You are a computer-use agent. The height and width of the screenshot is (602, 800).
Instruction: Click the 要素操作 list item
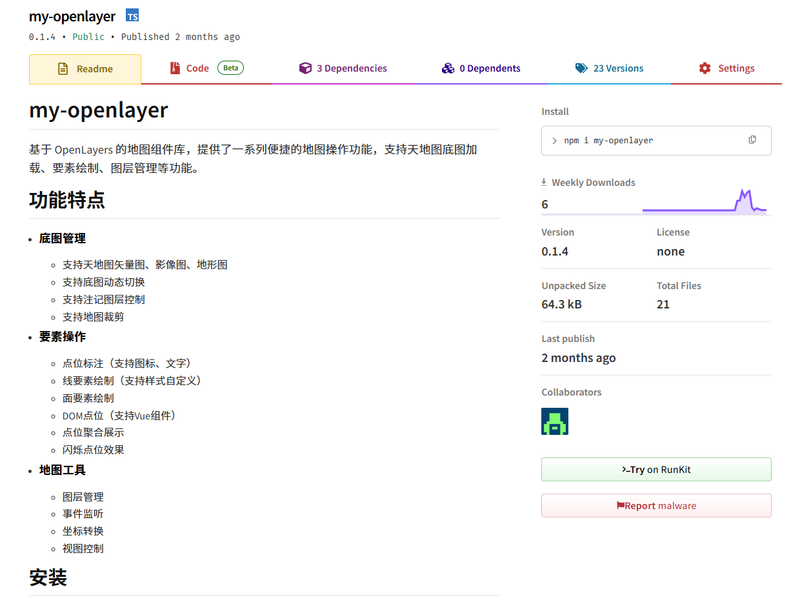coord(62,337)
